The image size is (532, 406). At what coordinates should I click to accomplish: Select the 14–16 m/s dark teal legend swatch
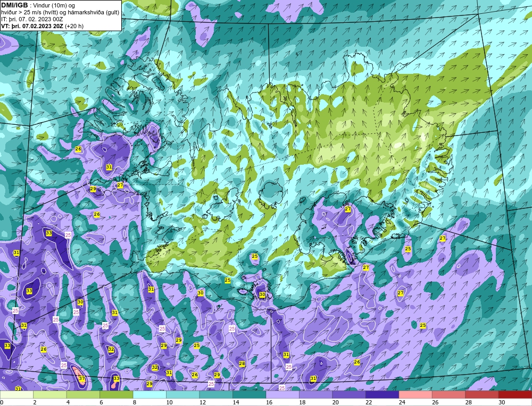(250, 395)
